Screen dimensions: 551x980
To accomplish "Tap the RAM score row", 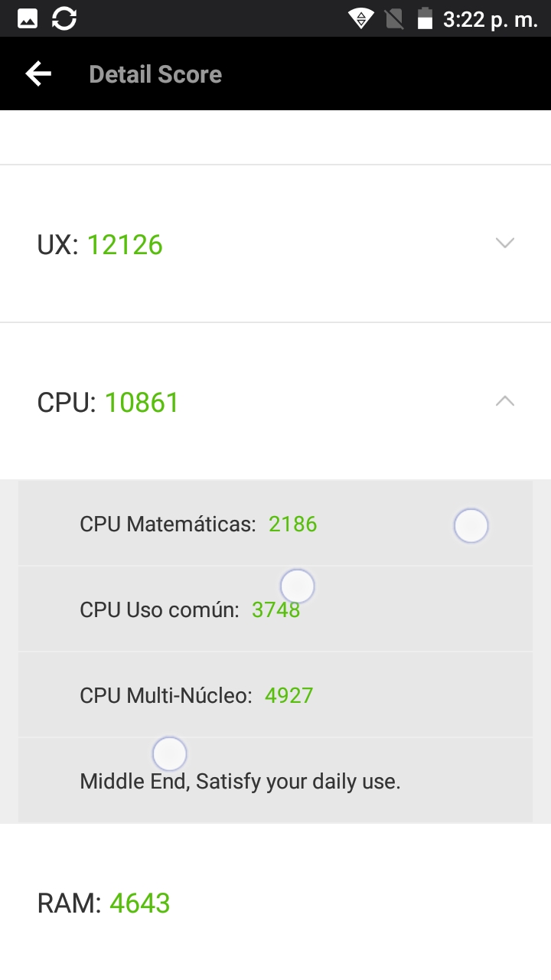I will 275,903.
